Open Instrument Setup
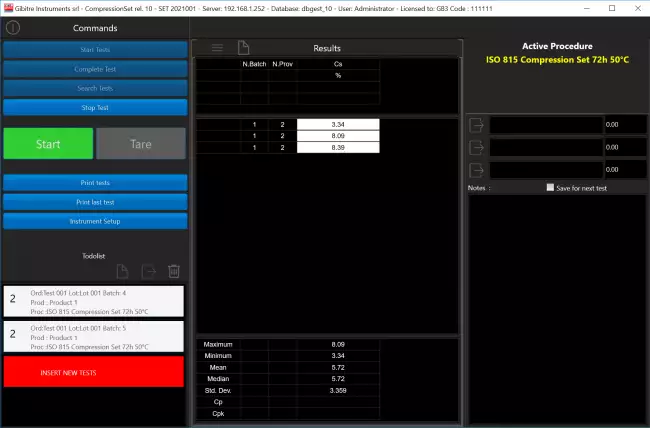650x428 pixels. click(94, 220)
